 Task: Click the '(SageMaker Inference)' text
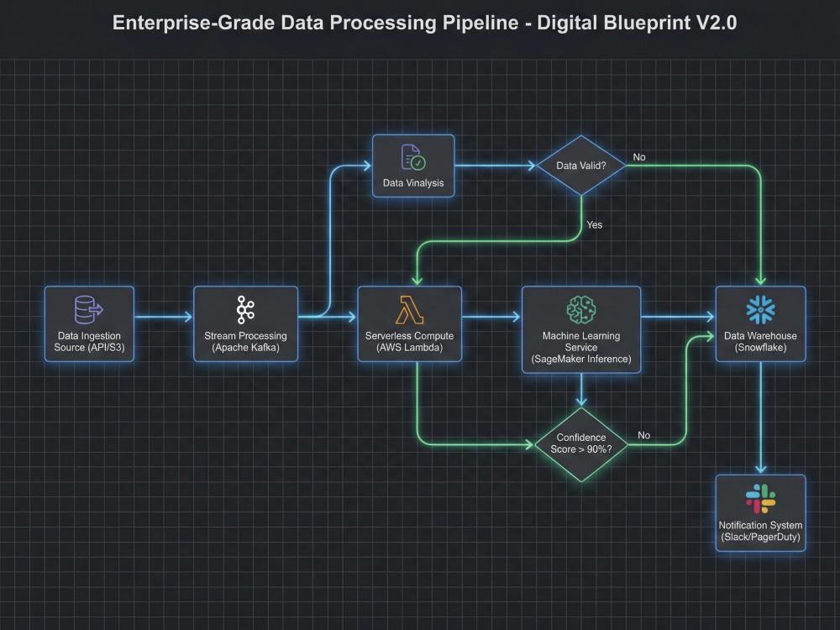pyautogui.click(x=581, y=359)
